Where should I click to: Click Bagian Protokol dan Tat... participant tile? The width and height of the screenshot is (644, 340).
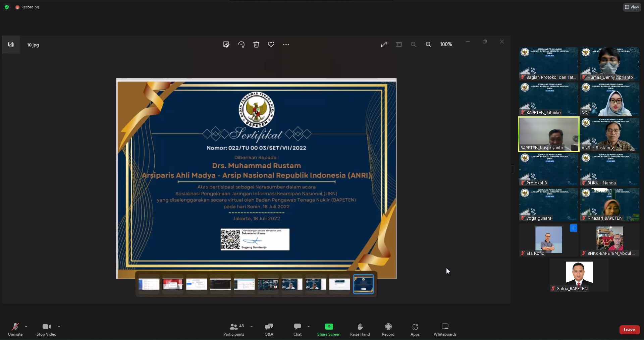(x=549, y=64)
